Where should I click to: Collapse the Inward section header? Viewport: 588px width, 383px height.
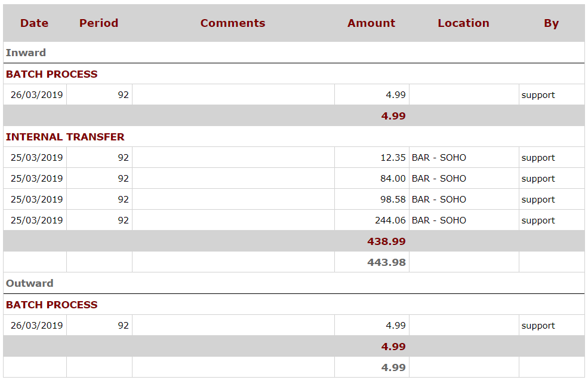pyautogui.click(x=26, y=53)
